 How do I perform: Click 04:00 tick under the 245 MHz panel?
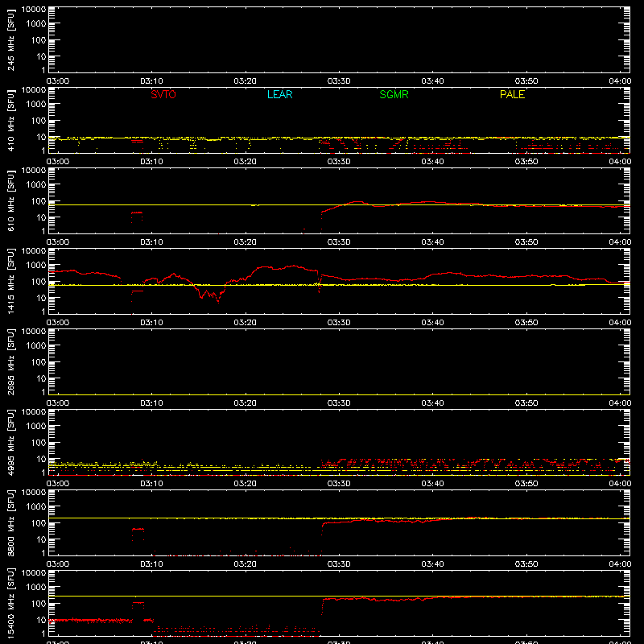(620, 81)
